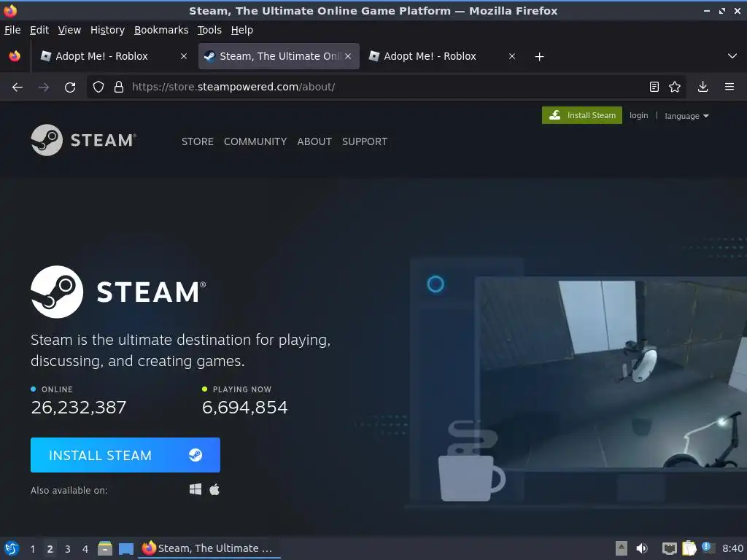747x560 pixels.
Task: Click the forward navigation arrow
Action: [x=43, y=87]
